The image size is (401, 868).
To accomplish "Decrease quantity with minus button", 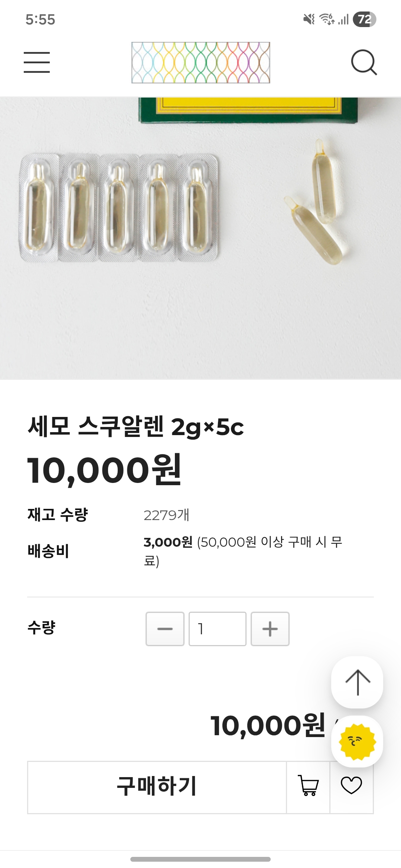I will coord(165,629).
